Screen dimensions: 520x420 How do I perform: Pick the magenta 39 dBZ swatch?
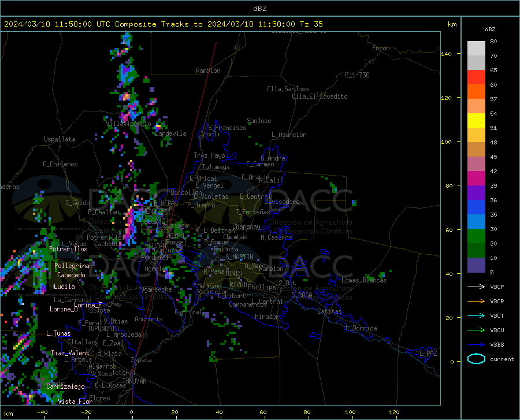tap(476, 179)
